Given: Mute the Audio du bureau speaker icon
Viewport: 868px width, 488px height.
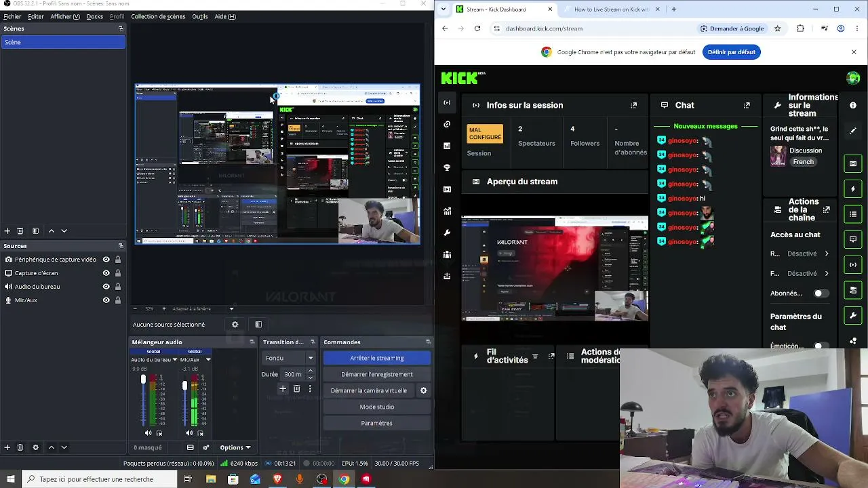Looking at the screenshot, I should tap(149, 433).
